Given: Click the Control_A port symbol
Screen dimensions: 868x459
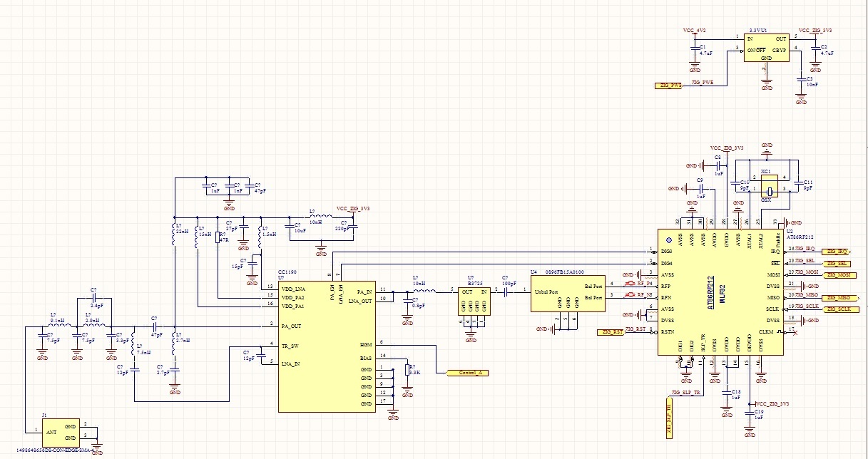Looking at the screenshot, I should 467,373.
